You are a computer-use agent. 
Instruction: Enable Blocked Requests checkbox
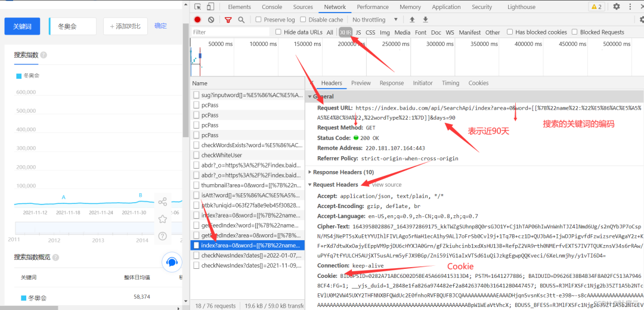575,32
